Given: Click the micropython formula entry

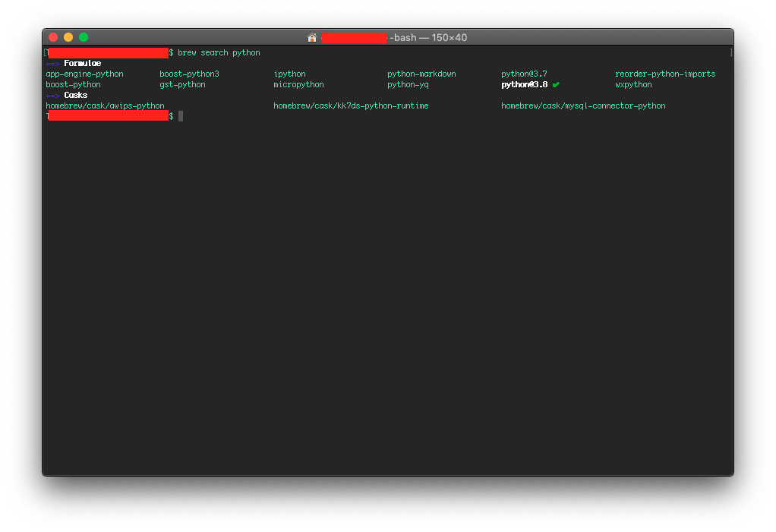Looking at the screenshot, I should click(x=298, y=84).
